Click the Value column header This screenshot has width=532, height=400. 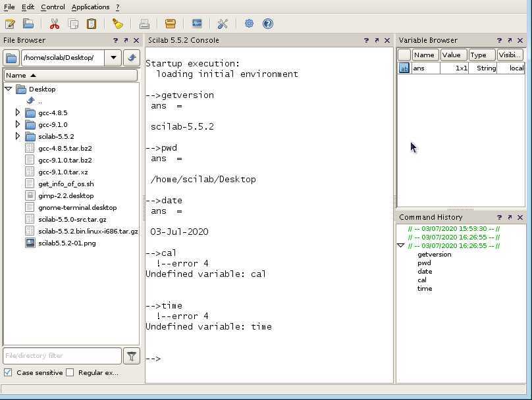point(454,55)
